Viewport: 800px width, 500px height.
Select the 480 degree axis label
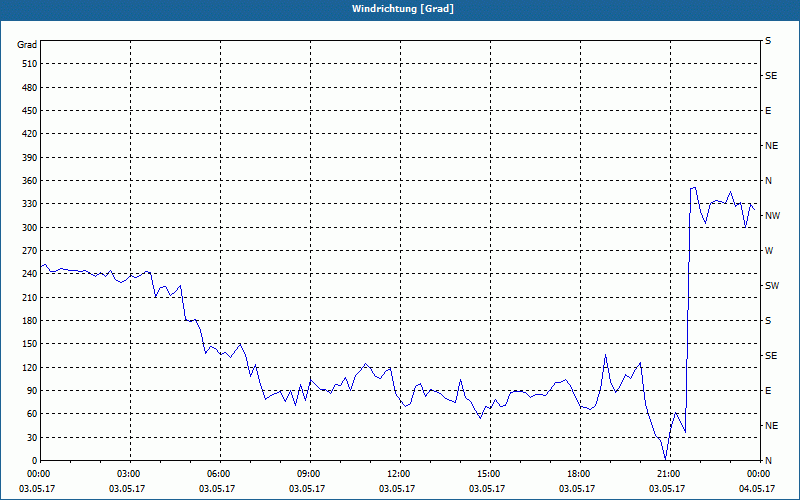point(29,88)
